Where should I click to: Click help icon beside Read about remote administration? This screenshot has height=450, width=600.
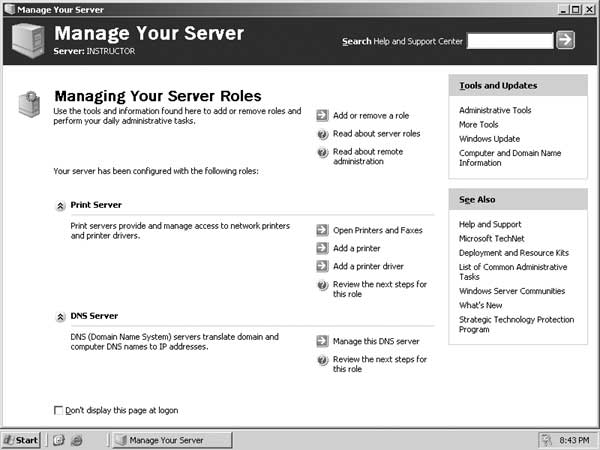[x=323, y=152]
